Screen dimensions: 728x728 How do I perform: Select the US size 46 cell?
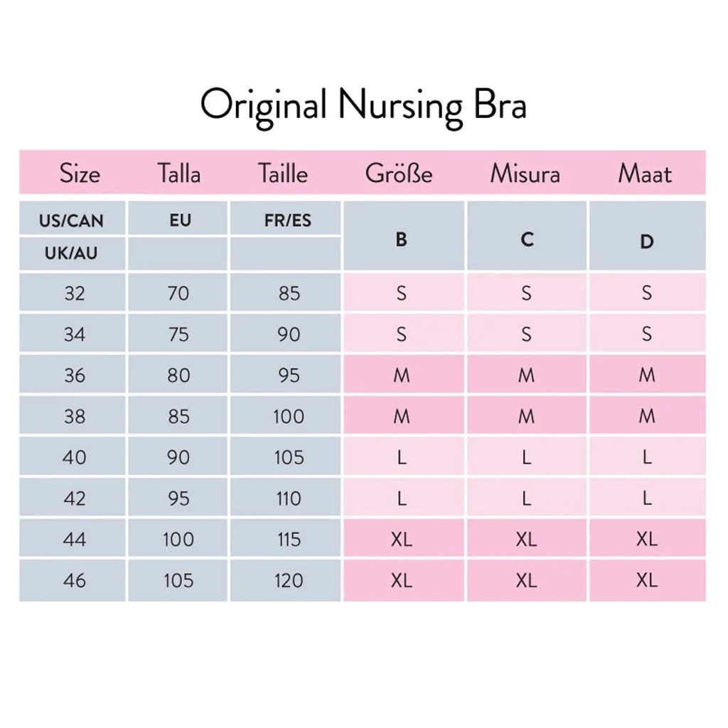pyautogui.click(x=74, y=581)
